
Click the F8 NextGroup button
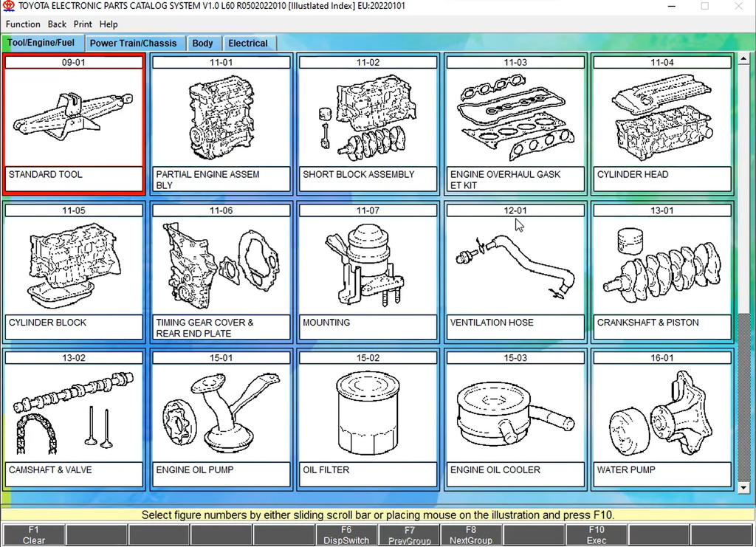[x=471, y=535]
